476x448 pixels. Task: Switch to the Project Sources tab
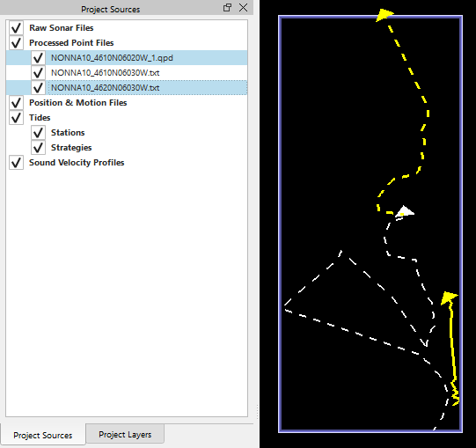point(43,436)
